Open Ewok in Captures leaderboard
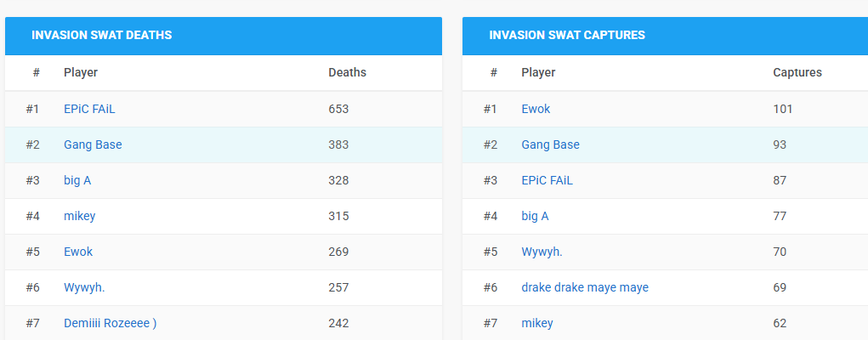This screenshot has height=340, width=868. point(536,109)
